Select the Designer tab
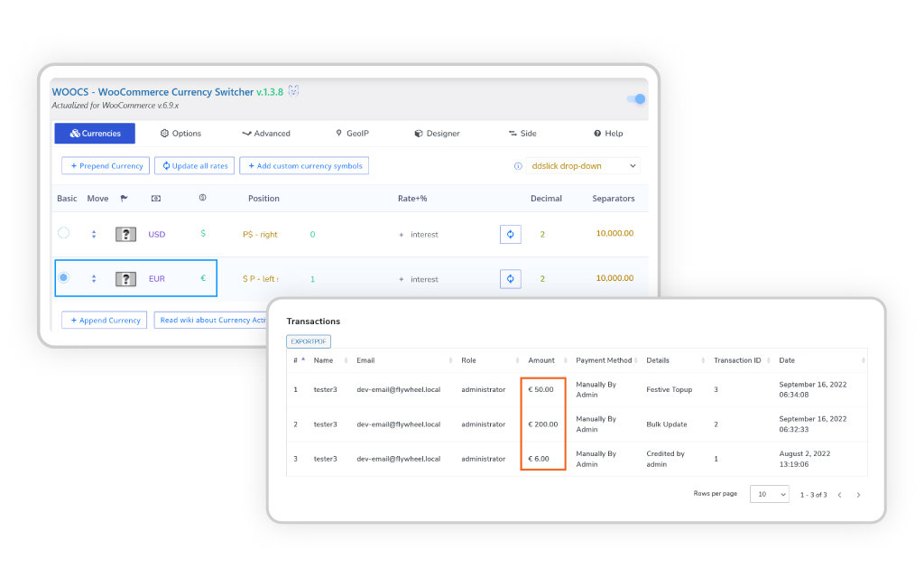Viewport: 924px width, 587px height. tap(438, 134)
